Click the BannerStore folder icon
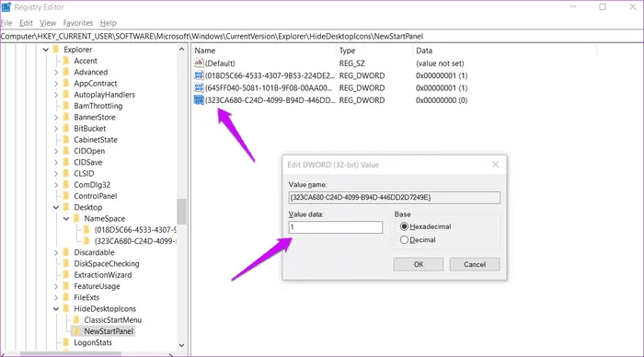 click(x=66, y=117)
